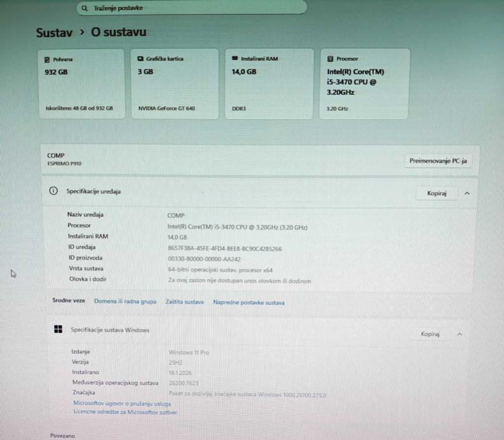Open the Grafička kartica 3 GB card
Screen dimensions: 504x440
coord(175,84)
